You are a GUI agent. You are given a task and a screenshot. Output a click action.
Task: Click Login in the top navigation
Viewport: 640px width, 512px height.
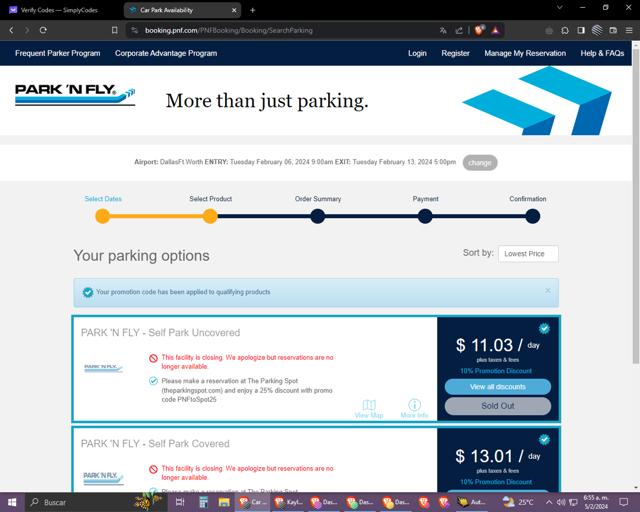pyautogui.click(x=417, y=53)
